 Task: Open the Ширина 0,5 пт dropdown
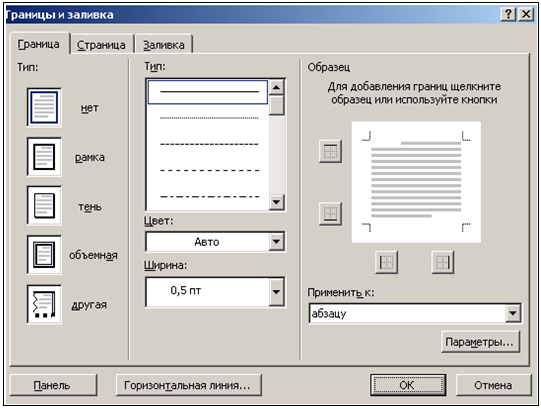pyautogui.click(x=276, y=292)
